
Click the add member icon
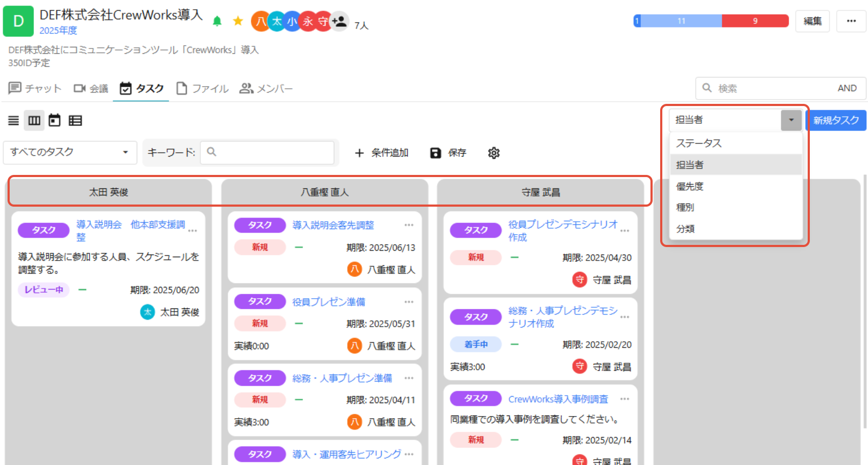tap(339, 22)
